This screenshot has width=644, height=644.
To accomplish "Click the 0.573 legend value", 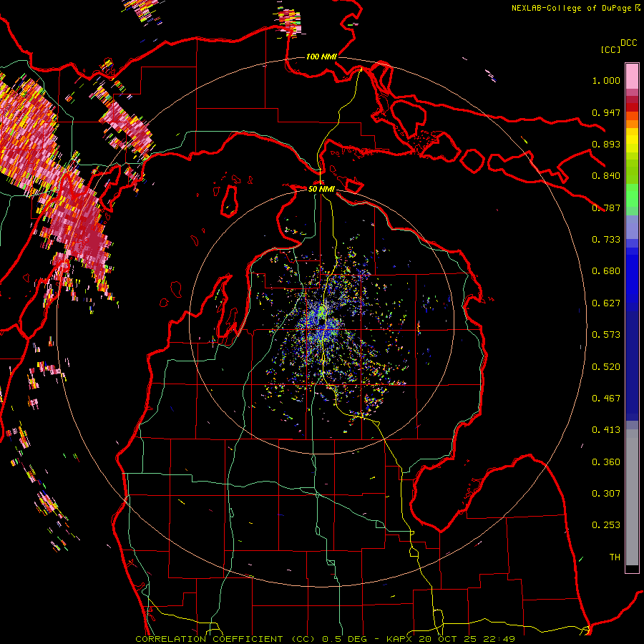I will click(606, 335).
